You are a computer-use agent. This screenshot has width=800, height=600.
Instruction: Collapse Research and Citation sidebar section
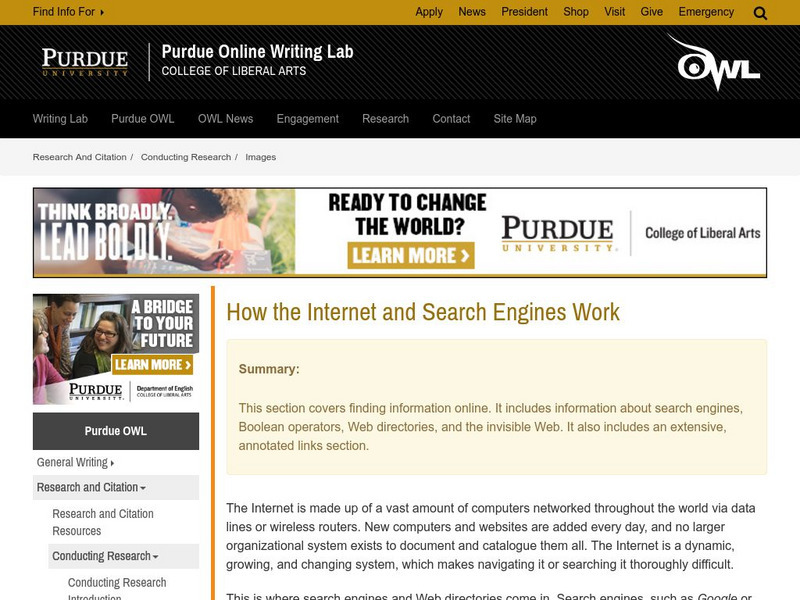pyautogui.click(x=91, y=487)
